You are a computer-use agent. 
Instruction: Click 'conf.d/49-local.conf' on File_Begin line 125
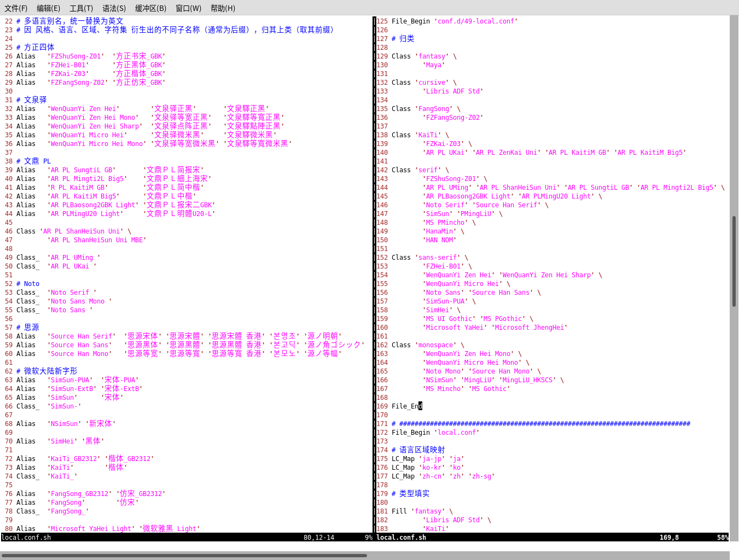pyautogui.click(x=476, y=21)
